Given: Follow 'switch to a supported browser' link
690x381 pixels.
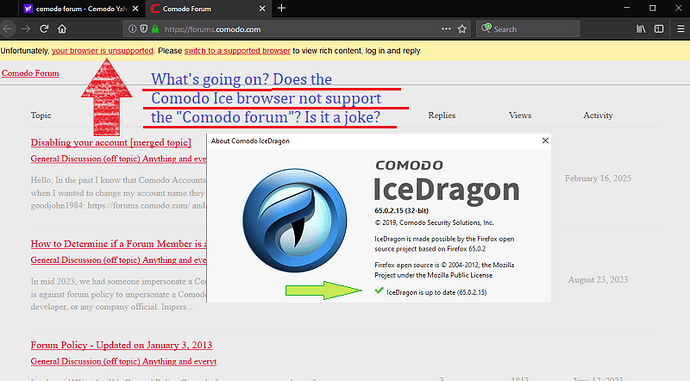Looking at the screenshot, I should click(x=237, y=51).
